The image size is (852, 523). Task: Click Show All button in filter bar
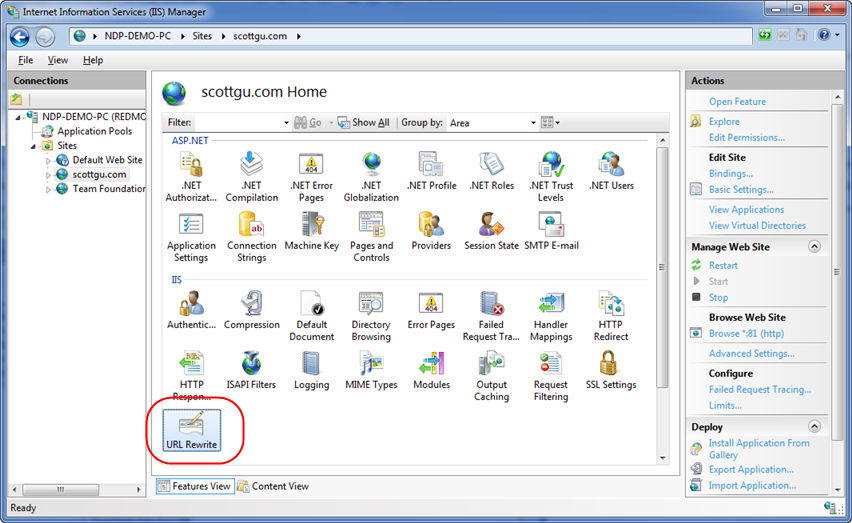(x=364, y=123)
